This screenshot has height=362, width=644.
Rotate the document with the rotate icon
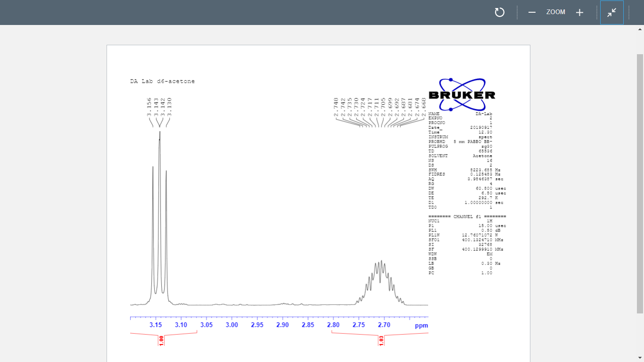pos(500,12)
